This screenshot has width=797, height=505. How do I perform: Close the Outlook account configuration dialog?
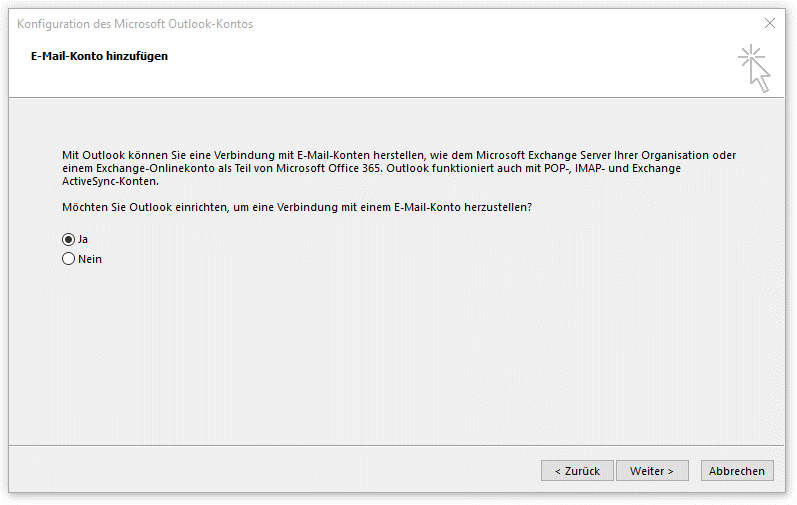pos(769,23)
